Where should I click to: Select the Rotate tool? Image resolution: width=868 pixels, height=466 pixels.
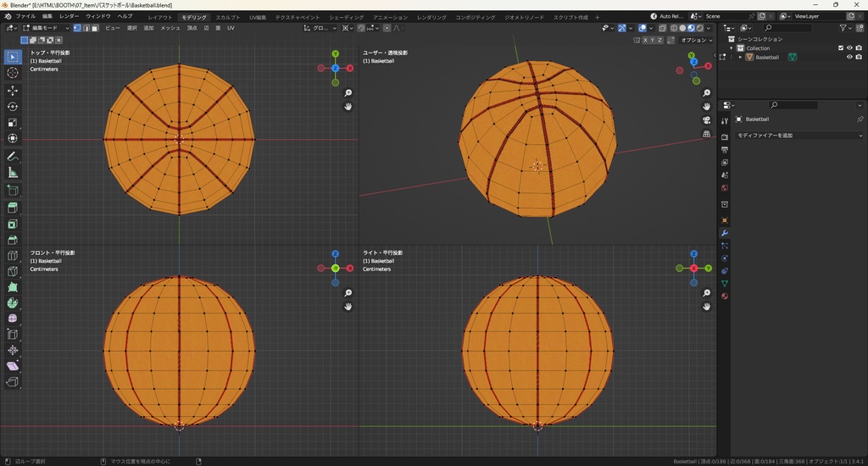13,107
